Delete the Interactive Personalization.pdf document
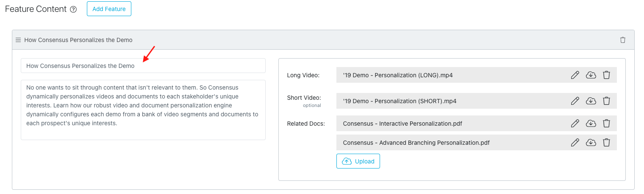 606,124
